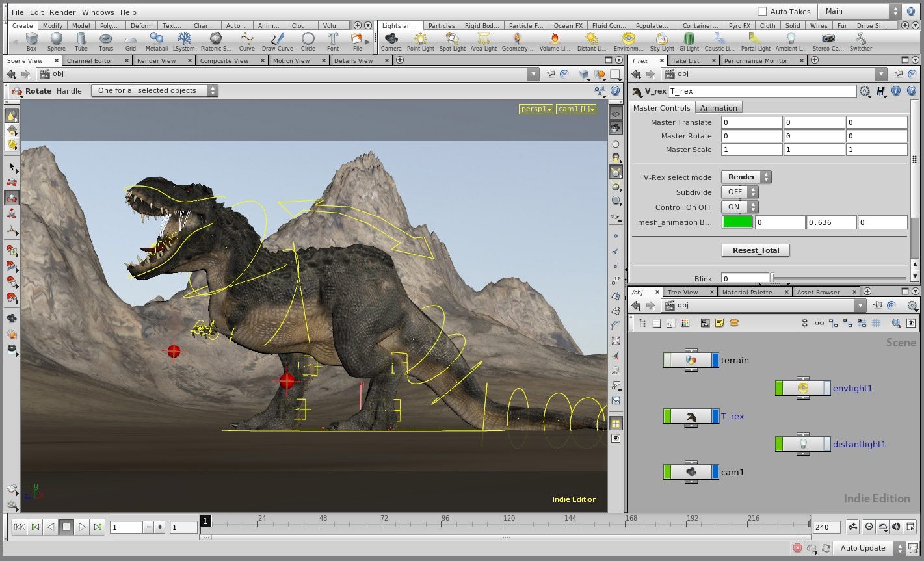Enable the Auto Takes checkbox

[x=762, y=12]
